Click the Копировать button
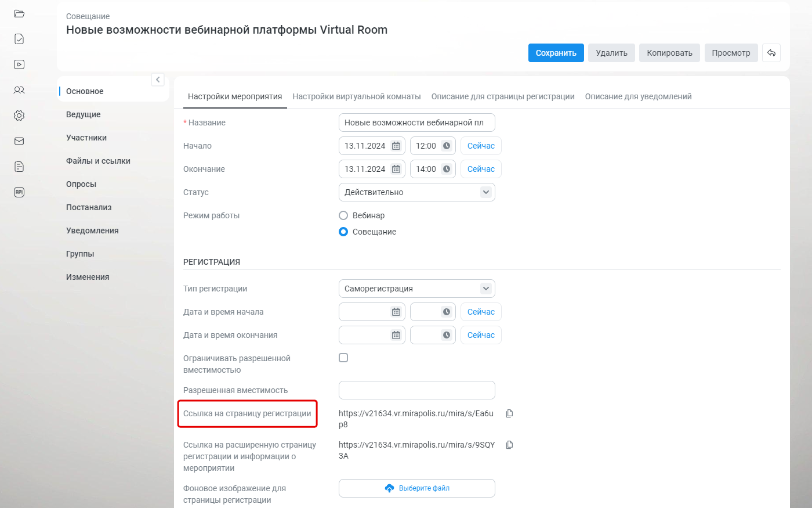The width and height of the screenshot is (812, 508). (x=670, y=53)
